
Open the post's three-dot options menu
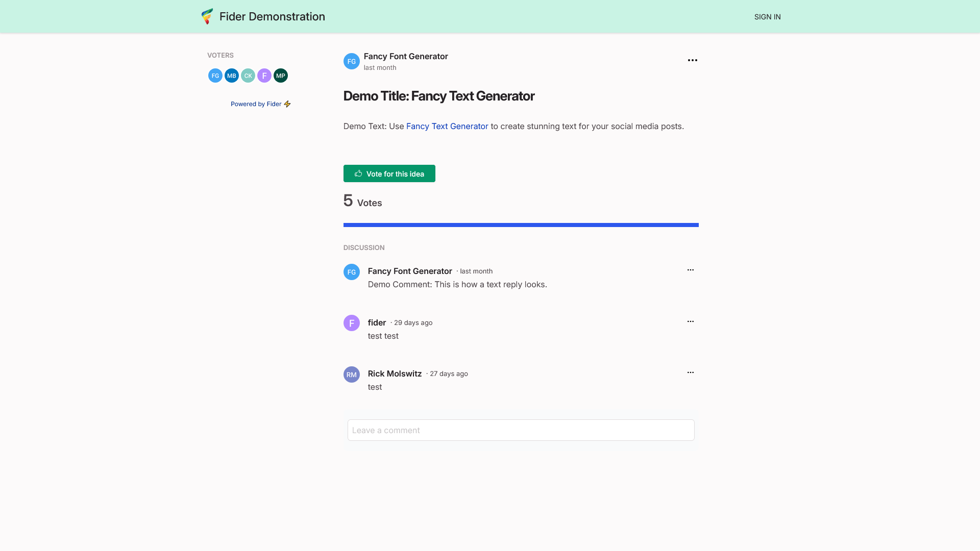tap(693, 60)
